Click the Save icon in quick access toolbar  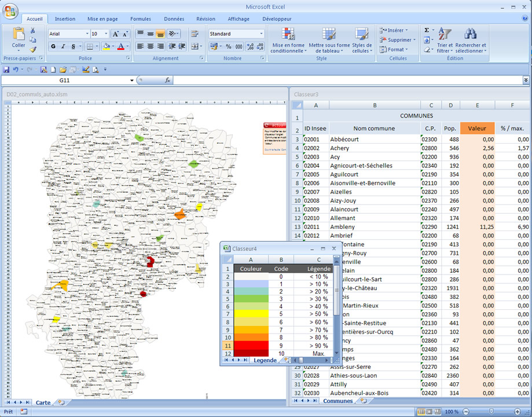(6, 69)
